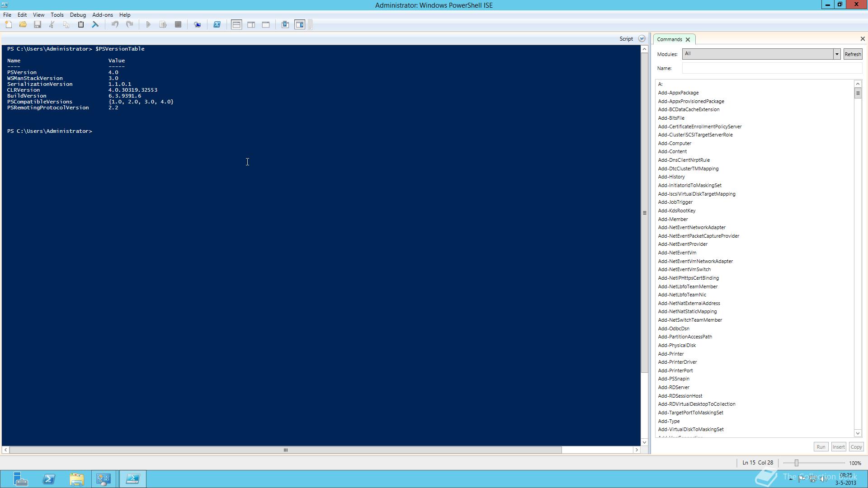Redo the last action
Viewport: 868px width, 488px height.
(130, 25)
